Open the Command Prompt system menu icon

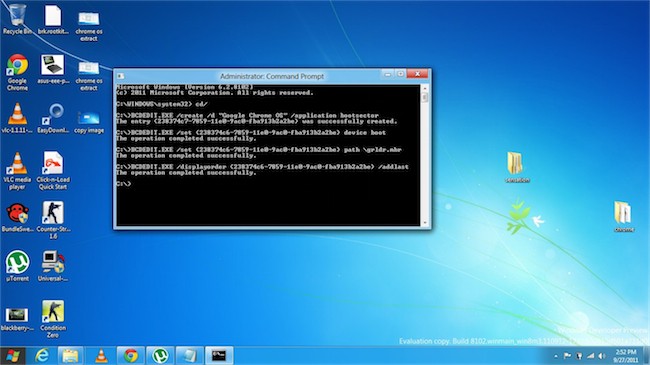coord(121,76)
